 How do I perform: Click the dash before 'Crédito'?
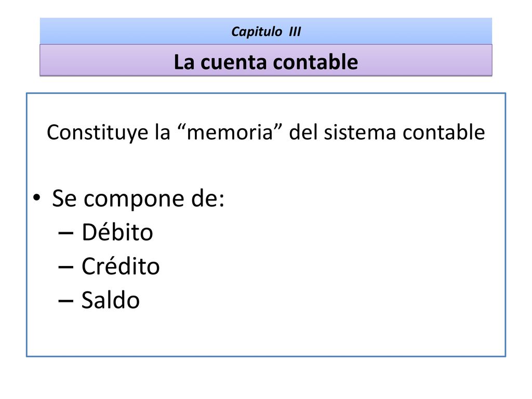(x=66, y=268)
